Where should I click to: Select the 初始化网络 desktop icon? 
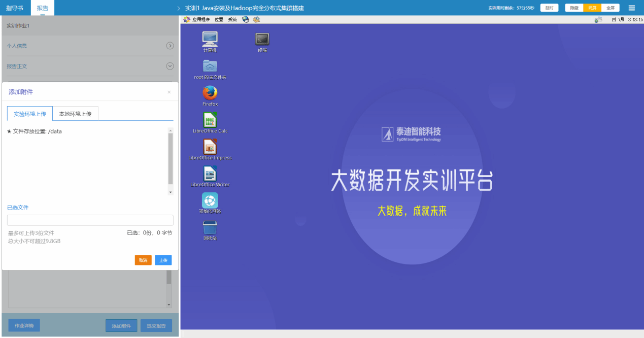coord(210,203)
